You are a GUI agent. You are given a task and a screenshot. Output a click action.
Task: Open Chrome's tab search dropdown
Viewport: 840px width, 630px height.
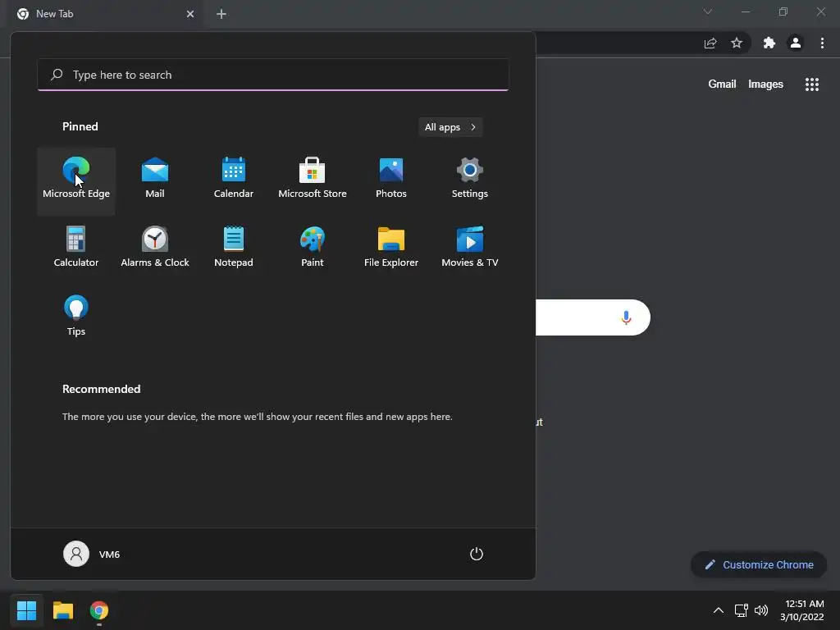pyautogui.click(x=708, y=11)
